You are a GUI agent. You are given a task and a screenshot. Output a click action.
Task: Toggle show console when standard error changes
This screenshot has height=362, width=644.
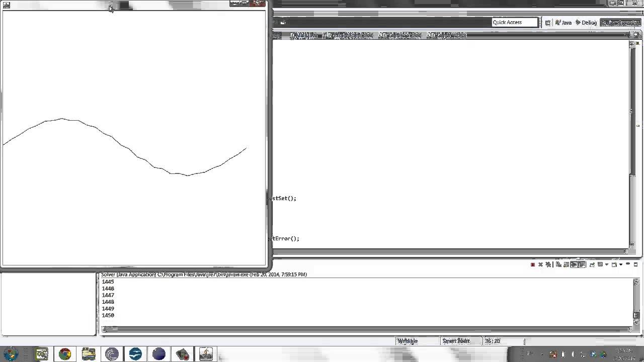[582, 264]
